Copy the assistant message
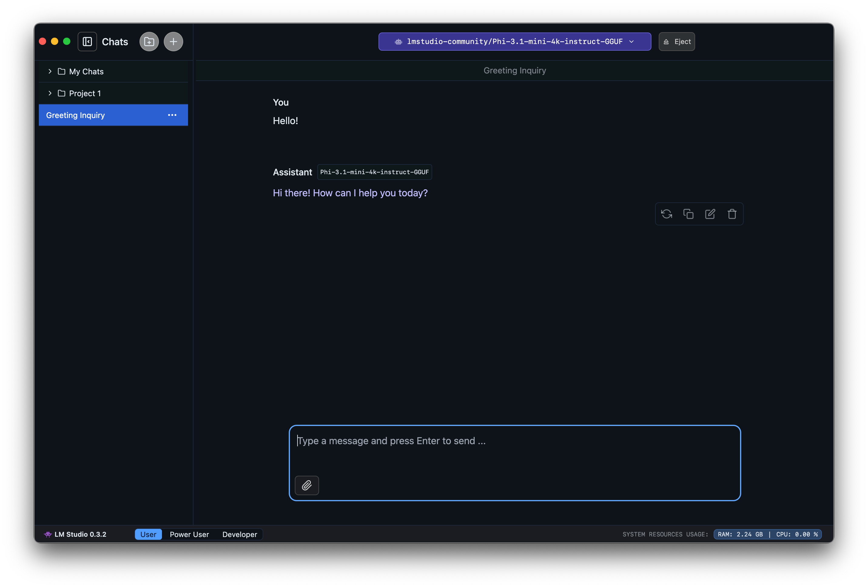 pyautogui.click(x=688, y=214)
